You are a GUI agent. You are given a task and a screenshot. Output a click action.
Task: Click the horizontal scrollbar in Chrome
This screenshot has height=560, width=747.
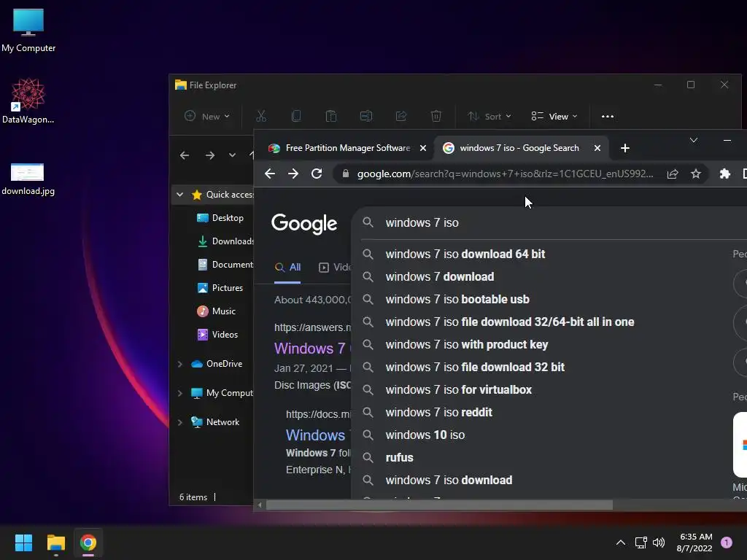pos(439,505)
